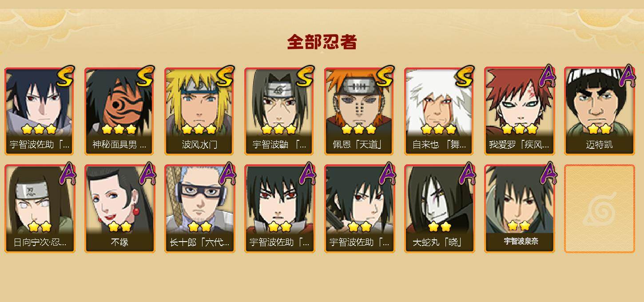Click the A-rank badge on 不缘 card

[147, 174]
